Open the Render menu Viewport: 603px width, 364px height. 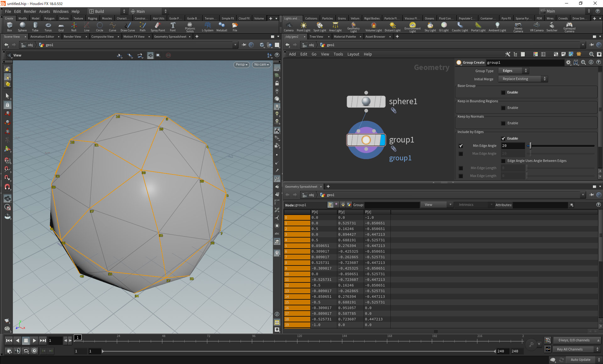30,11
